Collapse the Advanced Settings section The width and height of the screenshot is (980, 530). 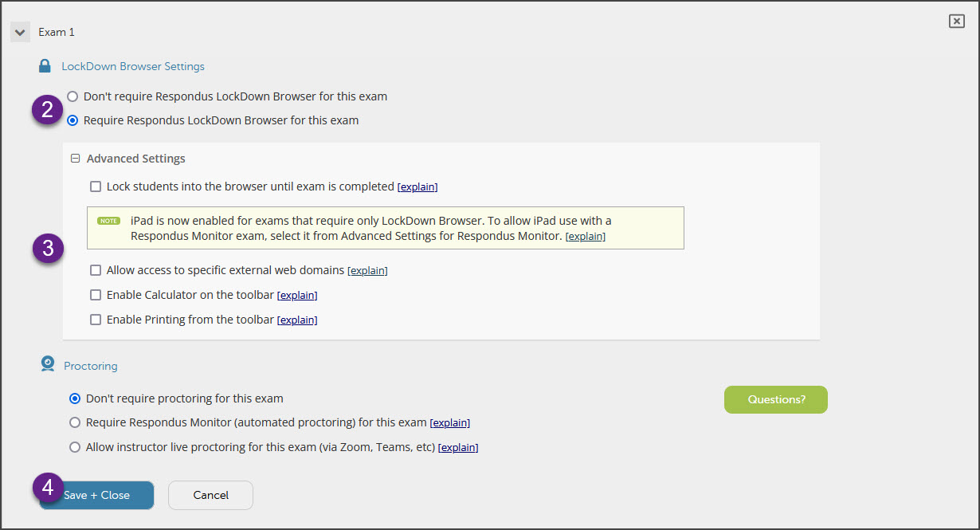(76, 158)
